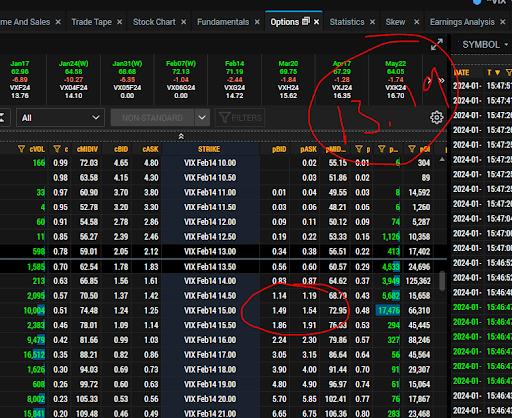Switch to the Stock Chart tab
This screenshot has height=418, width=512.
(154, 22)
